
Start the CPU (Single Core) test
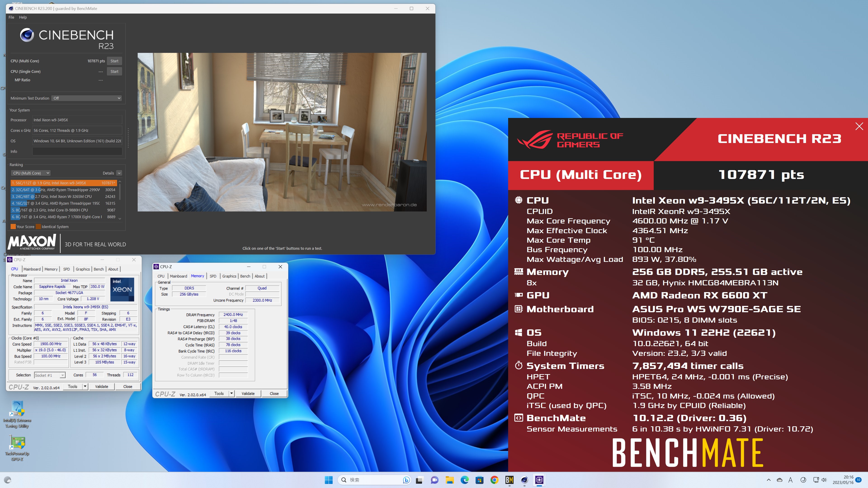(114, 71)
